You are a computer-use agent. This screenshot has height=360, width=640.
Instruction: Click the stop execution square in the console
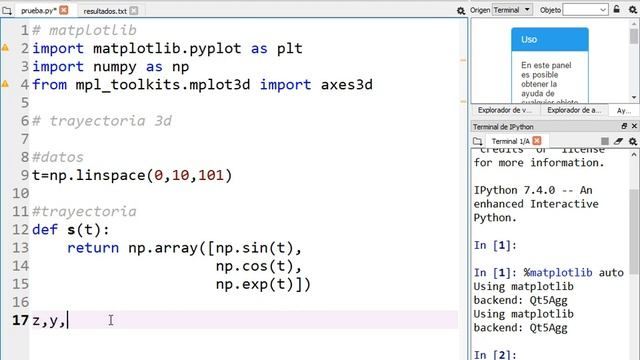pos(605,141)
